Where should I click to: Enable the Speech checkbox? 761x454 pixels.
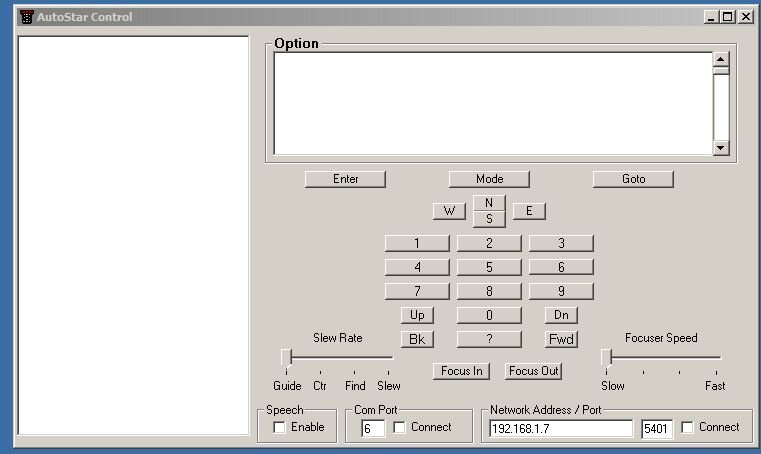tap(279, 427)
